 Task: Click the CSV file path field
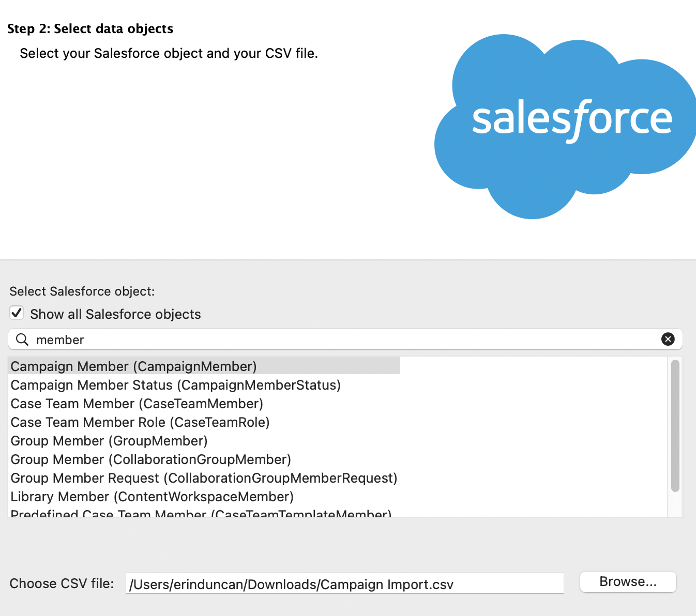click(x=344, y=584)
